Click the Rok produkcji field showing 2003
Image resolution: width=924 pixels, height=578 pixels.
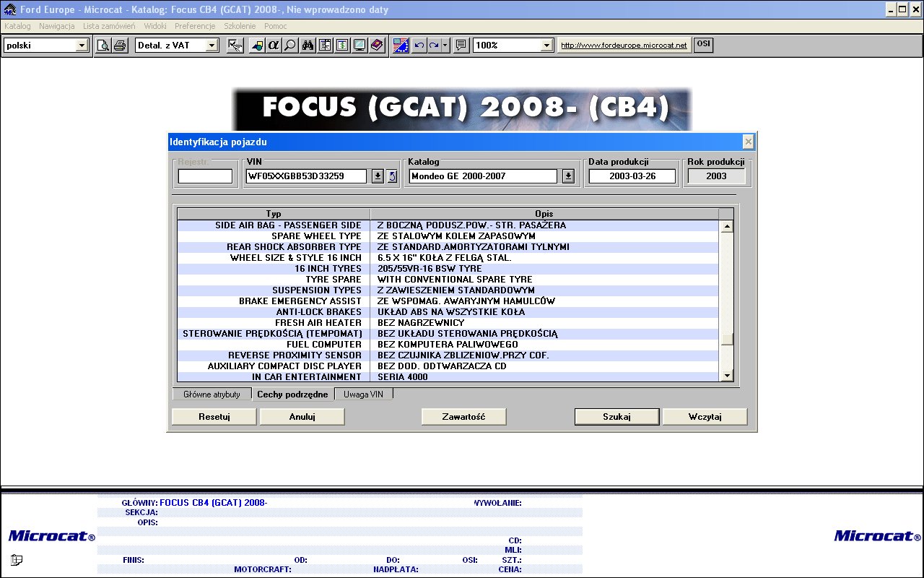pyautogui.click(x=717, y=176)
